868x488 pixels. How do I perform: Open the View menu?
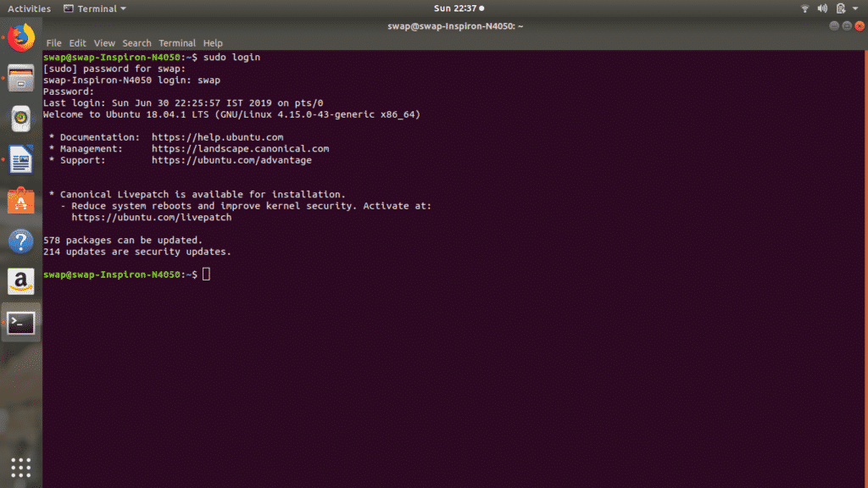[x=104, y=43]
